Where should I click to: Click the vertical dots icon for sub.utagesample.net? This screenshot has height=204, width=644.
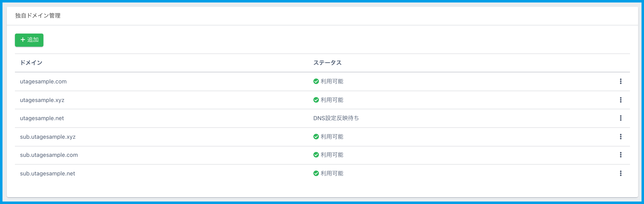point(620,173)
